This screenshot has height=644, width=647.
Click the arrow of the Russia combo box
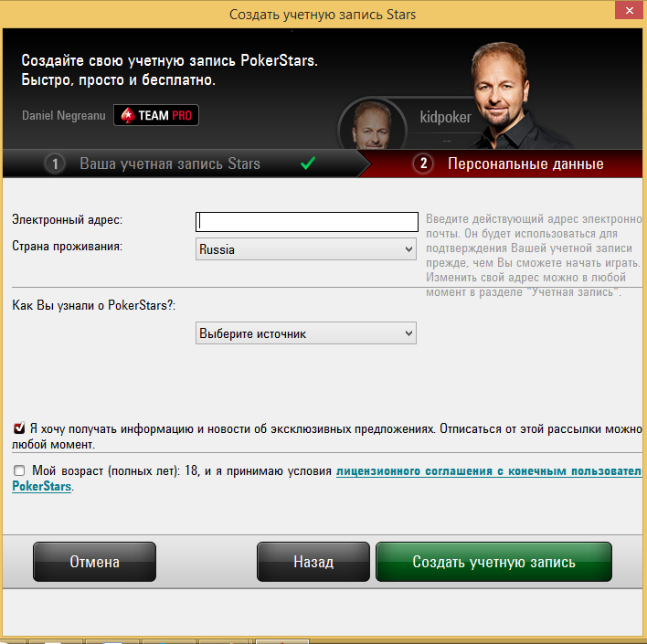[408, 249]
